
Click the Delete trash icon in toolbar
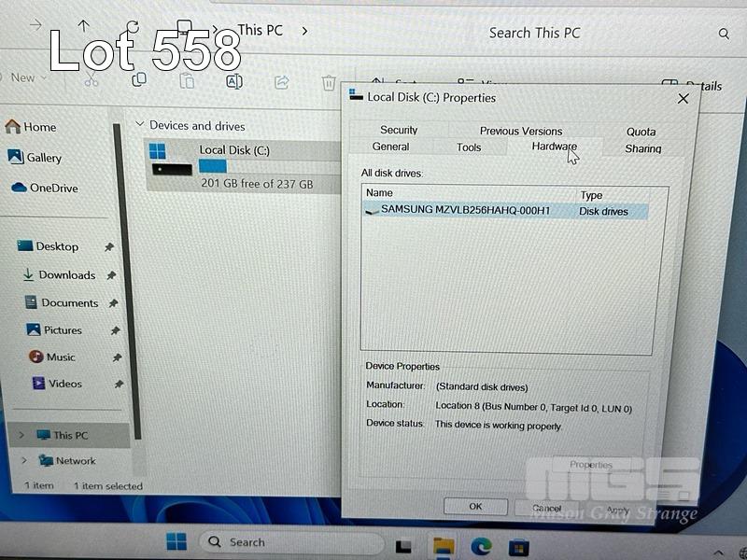click(329, 83)
